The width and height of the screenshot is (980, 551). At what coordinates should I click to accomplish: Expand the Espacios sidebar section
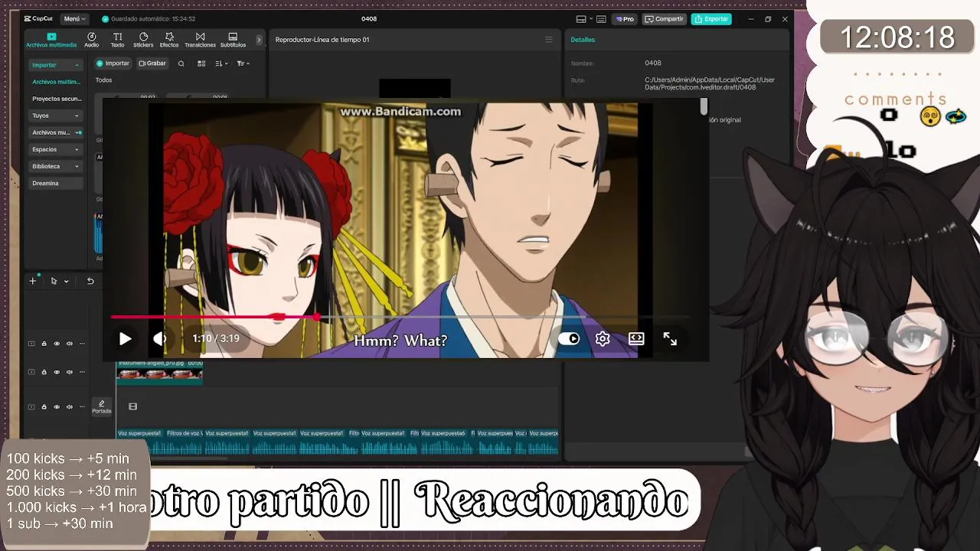point(56,149)
